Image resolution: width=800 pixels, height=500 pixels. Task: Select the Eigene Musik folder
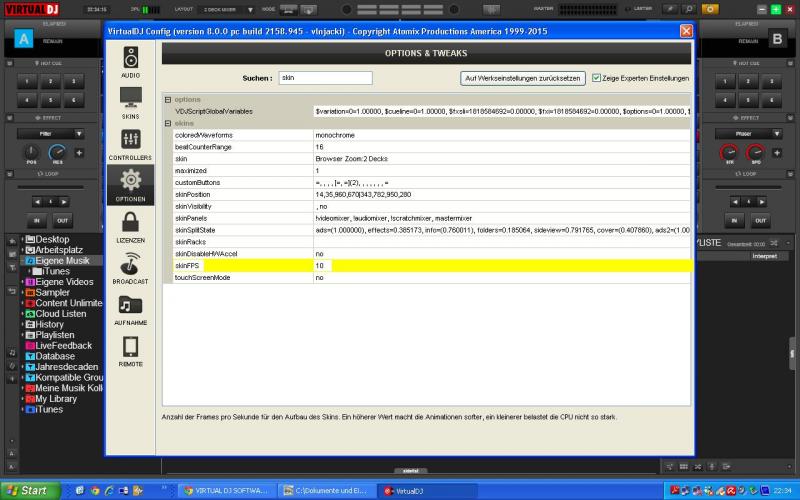click(x=62, y=261)
